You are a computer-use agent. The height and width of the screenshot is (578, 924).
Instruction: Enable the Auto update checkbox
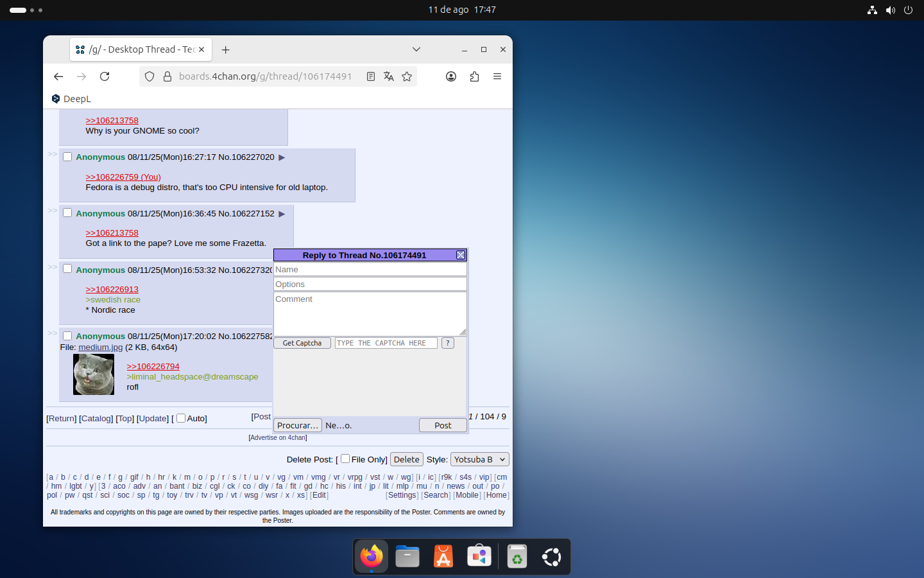[181, 418]
